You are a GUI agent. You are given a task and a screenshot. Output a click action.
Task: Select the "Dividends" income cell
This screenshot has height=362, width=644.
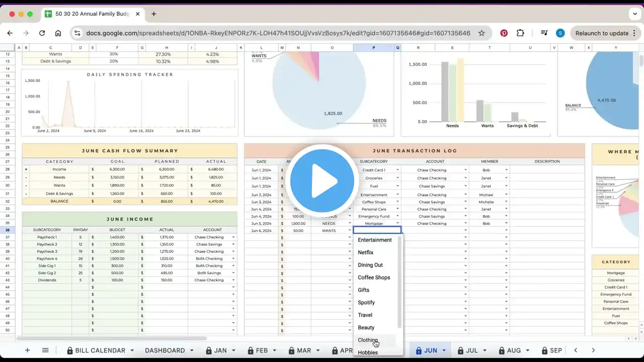pos(46,280)
